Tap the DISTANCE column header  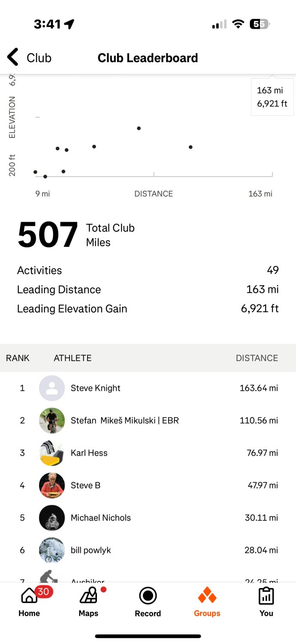[x=257, y=358]
